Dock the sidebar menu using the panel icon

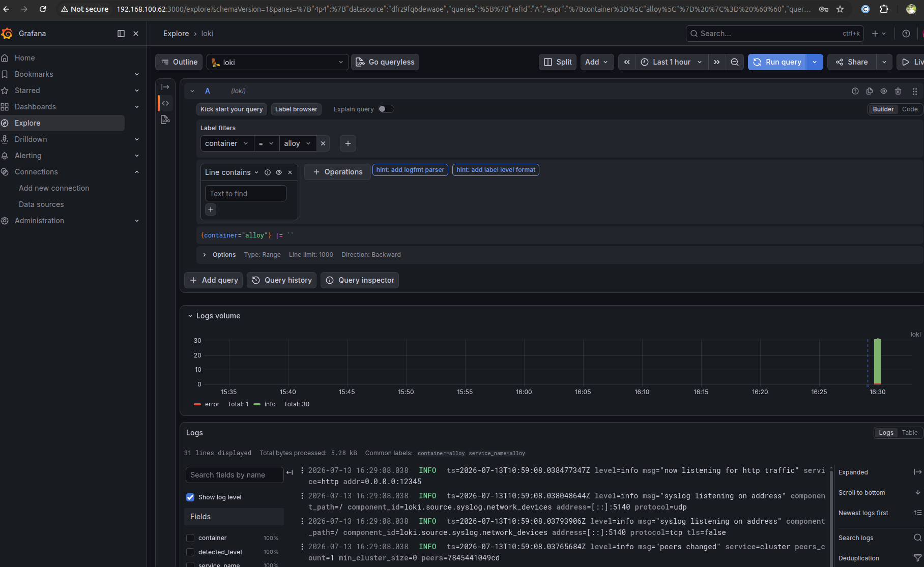click(121, 34)
